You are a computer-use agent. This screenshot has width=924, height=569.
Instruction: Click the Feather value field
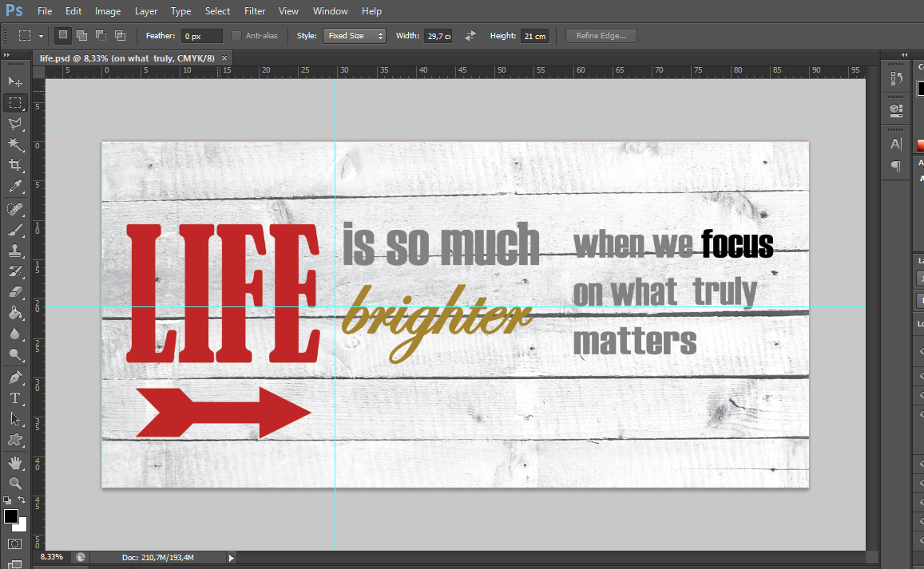coord(201,36)
